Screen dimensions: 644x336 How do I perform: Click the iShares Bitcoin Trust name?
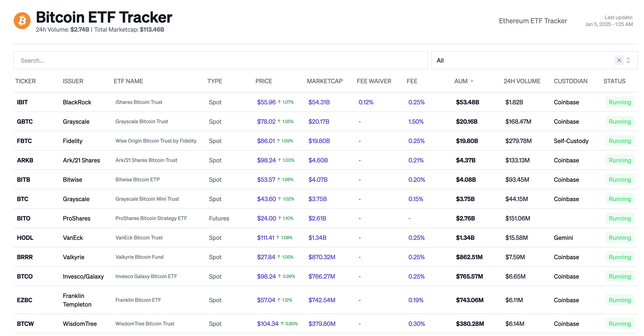pyautogui.click(x=139, y=102)
